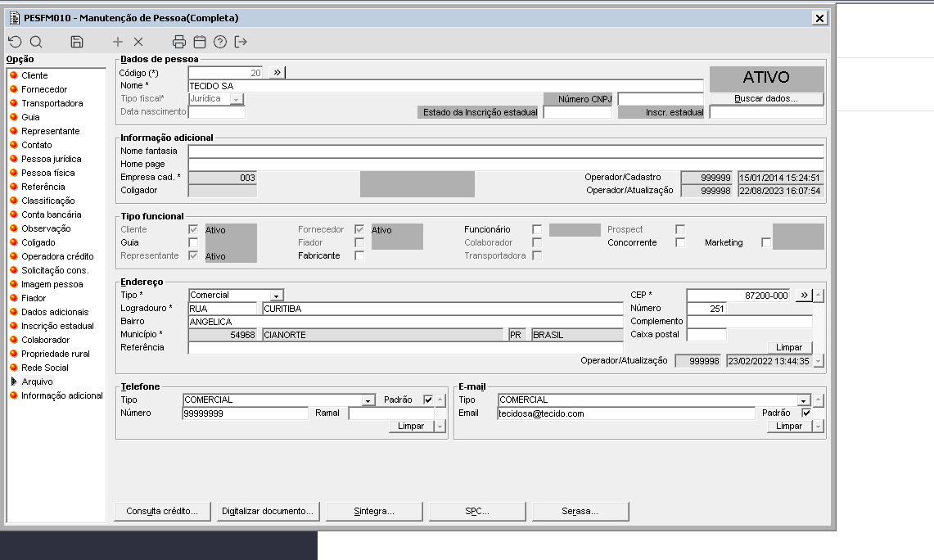Click the Serasa button
The width and height of the screenshot is (934, 560).
point(580,511)
